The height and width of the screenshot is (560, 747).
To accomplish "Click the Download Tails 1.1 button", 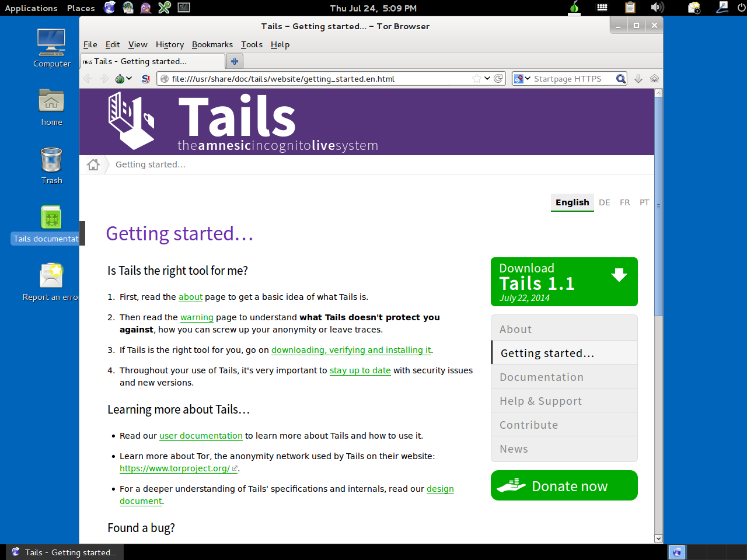I will (x=564, y=282).
